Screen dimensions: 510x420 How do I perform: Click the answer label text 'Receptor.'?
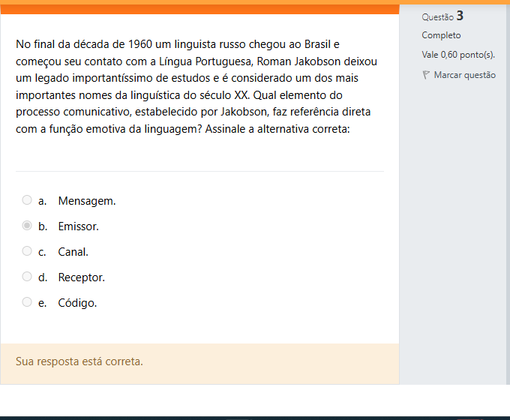tap(81, 277)
